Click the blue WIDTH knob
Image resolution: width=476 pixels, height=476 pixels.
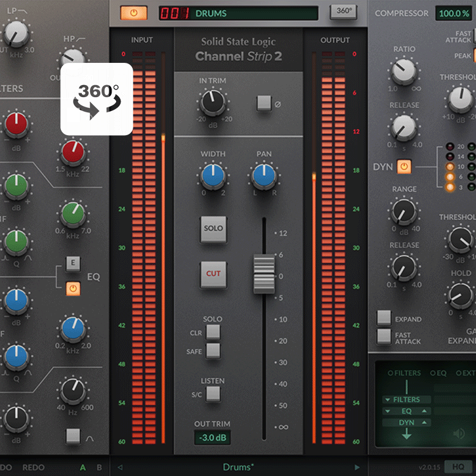[213, 176]
